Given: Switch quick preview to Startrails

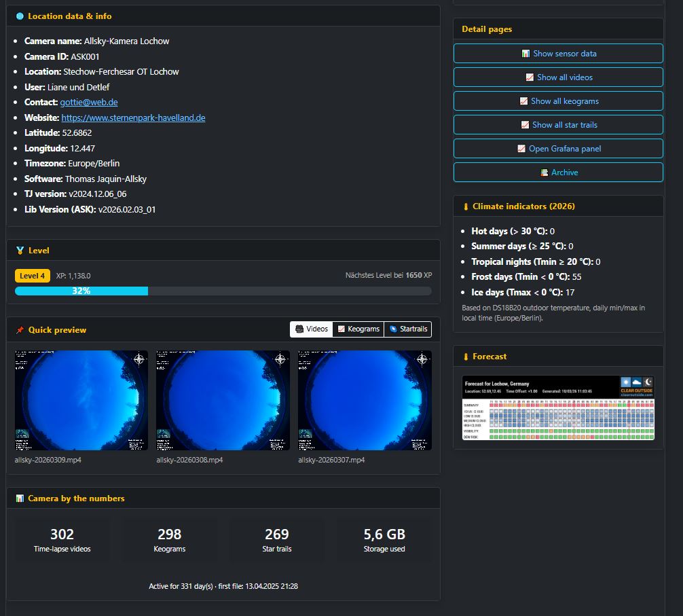Looking at the screenshot, I should pyautogui.click(x=408, y=329).
